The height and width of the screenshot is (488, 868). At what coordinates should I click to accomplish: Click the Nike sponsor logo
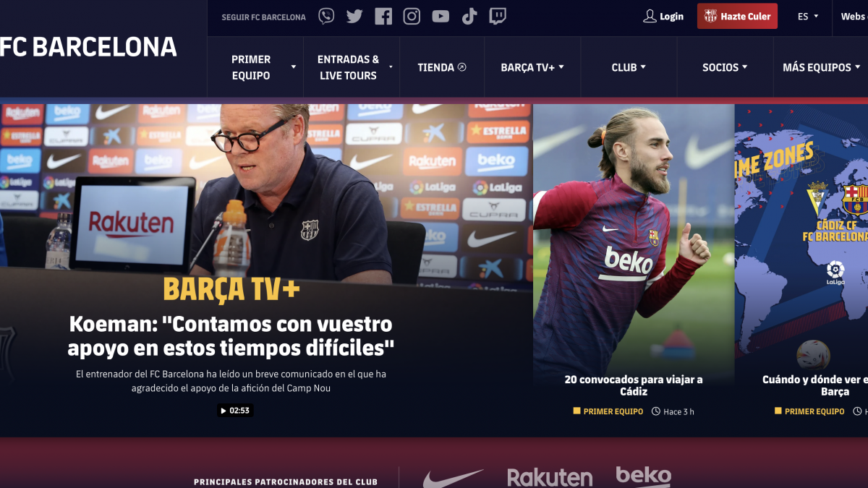453,479
